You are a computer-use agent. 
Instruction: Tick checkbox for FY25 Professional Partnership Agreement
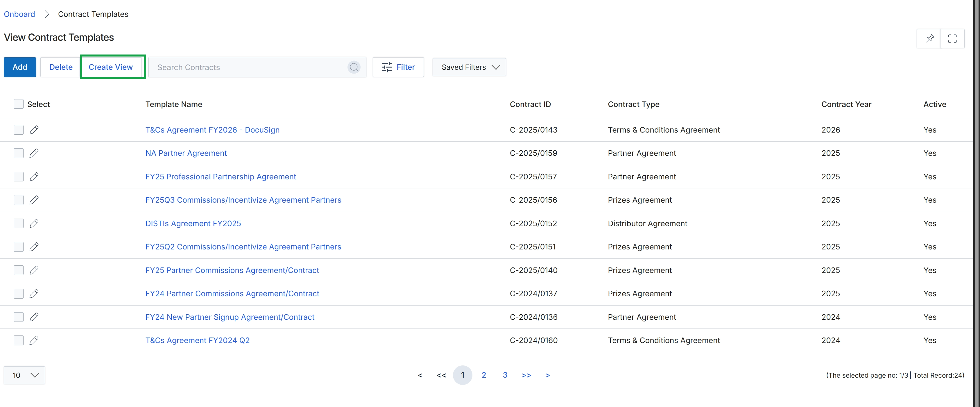click(x=19, y=177)
